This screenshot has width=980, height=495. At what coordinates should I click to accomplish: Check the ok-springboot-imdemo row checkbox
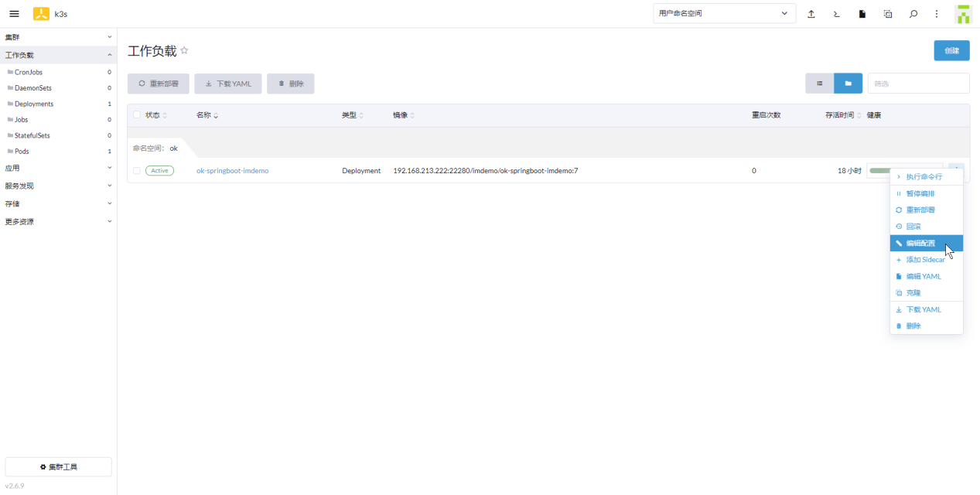tap(137, 171)
